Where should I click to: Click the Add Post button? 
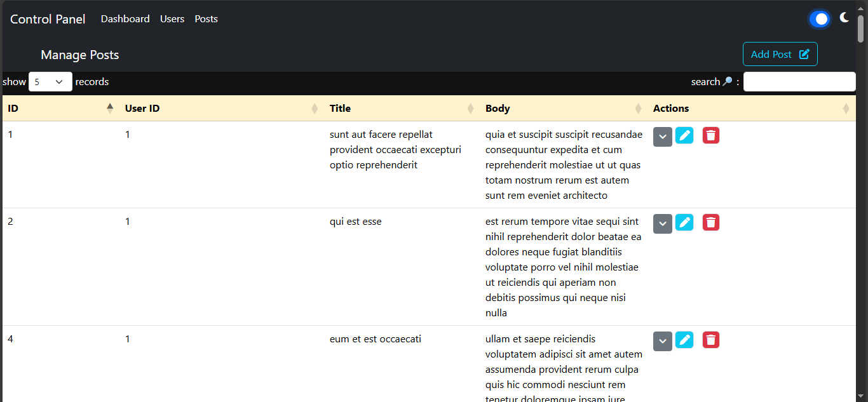point(780,54)
